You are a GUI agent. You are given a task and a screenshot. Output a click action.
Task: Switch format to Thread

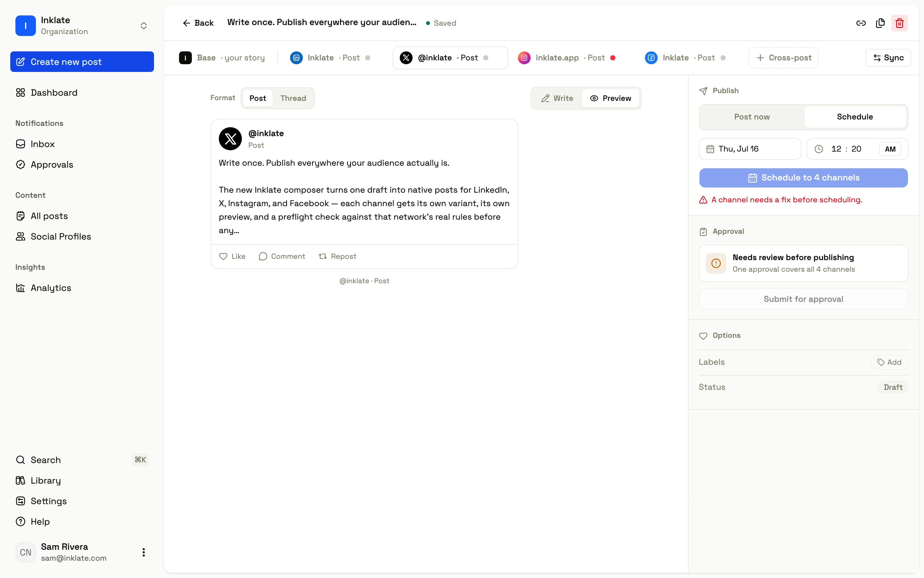coord(293,98)
